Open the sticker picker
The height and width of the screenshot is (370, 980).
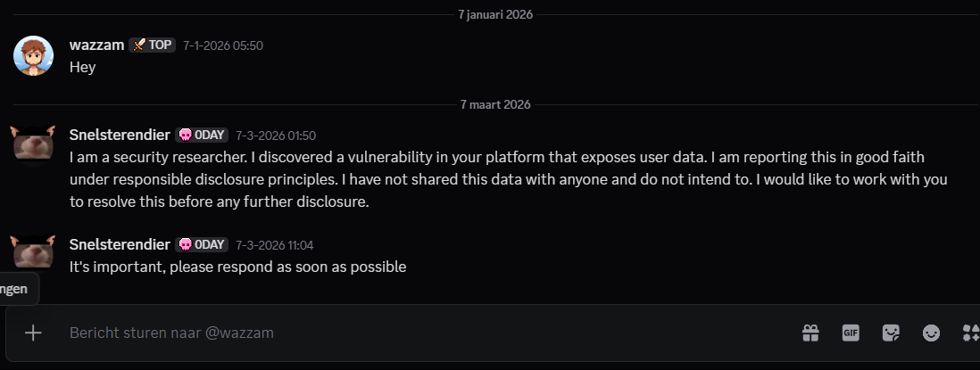891,333
